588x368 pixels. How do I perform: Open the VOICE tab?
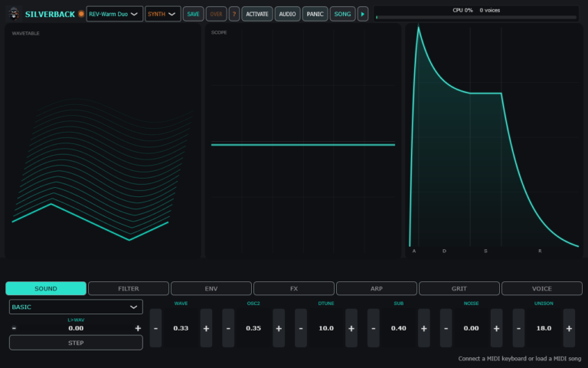[x=542, y=288]
